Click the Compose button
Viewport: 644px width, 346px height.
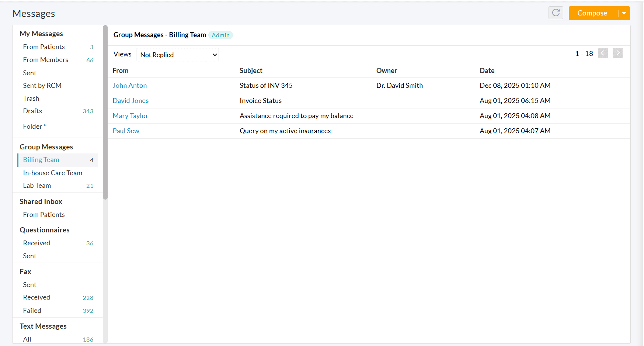tap(592, 13)
